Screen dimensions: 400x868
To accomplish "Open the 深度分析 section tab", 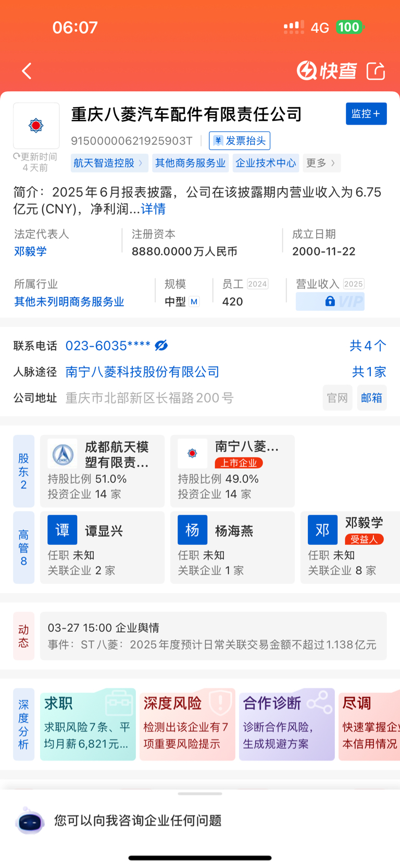I will [23, 724].
